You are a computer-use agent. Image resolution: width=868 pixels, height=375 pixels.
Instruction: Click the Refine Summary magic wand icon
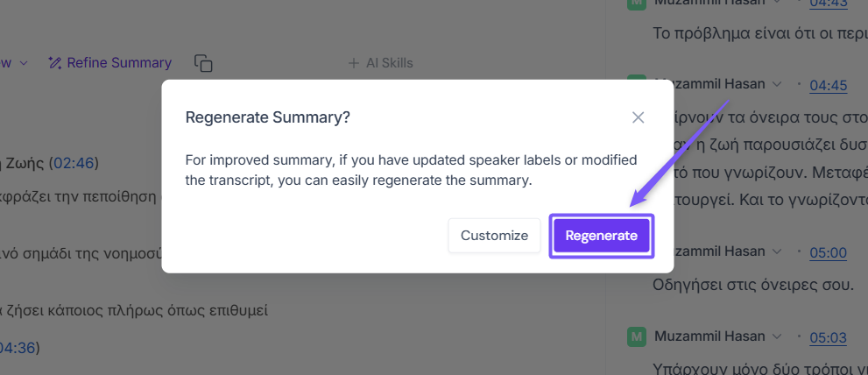[55, 63]
